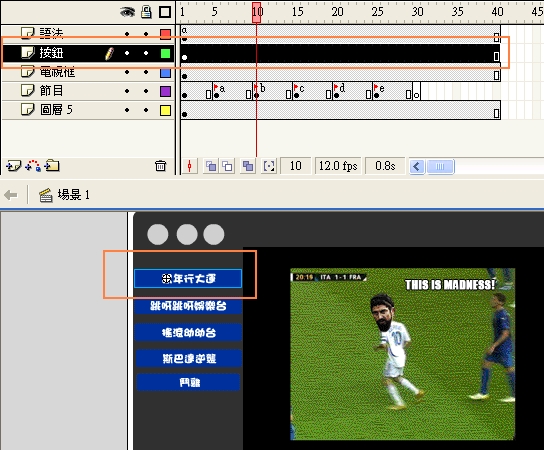The height and width of the screenshot is (450, 544).
Task: Click the Delete Layer trash can icon
Action: coord(160,166)
